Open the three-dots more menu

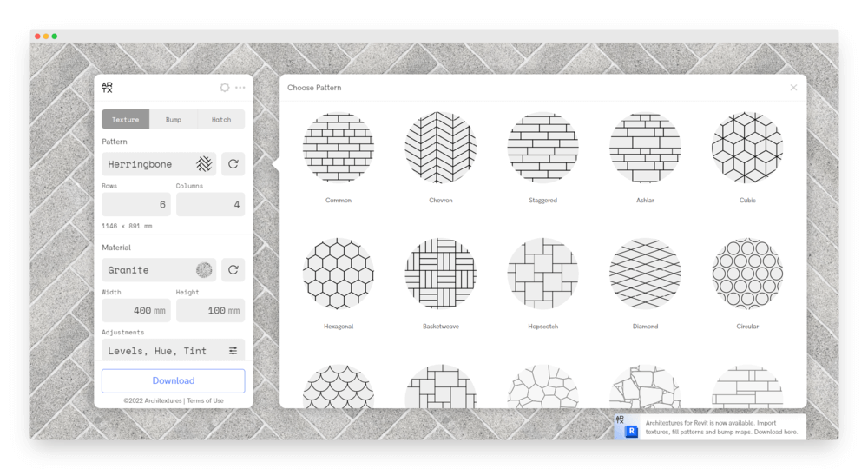pyautogui.click(x=240, y=88)
